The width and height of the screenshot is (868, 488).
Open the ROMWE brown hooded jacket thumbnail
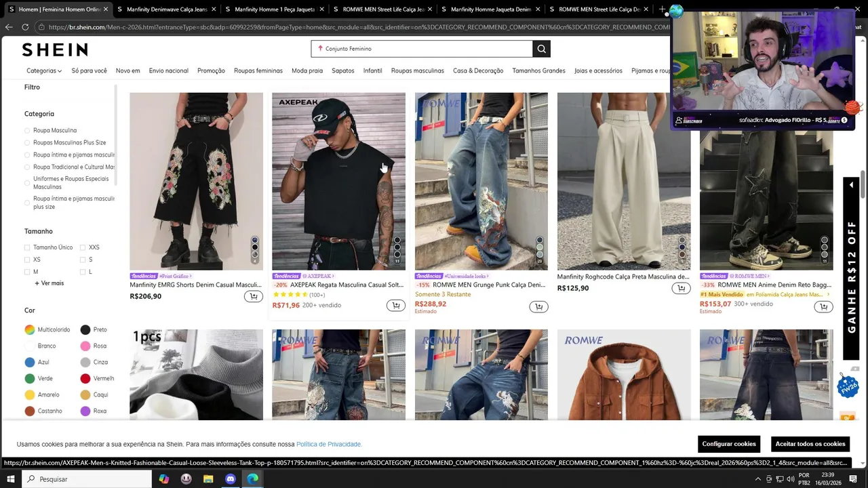pos(624,375)
